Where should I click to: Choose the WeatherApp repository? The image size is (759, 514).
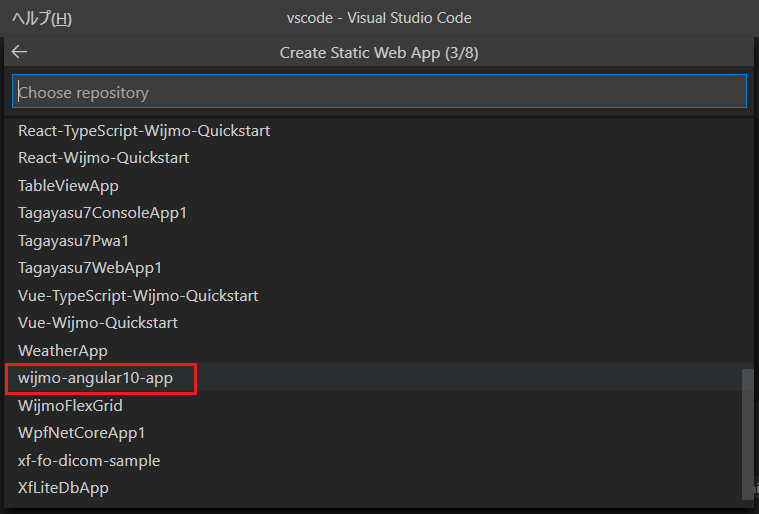pyautogui.click(x=379, y=350)
